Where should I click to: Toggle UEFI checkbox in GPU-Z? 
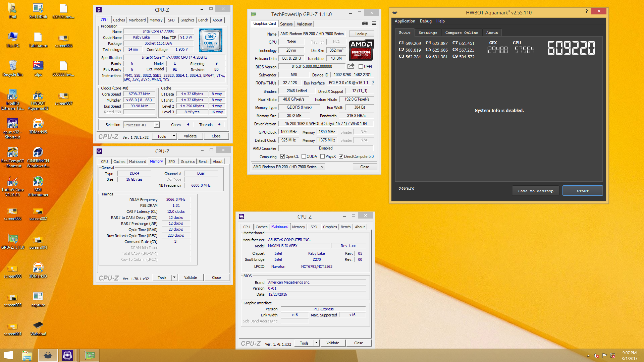(x=361, y=67)
